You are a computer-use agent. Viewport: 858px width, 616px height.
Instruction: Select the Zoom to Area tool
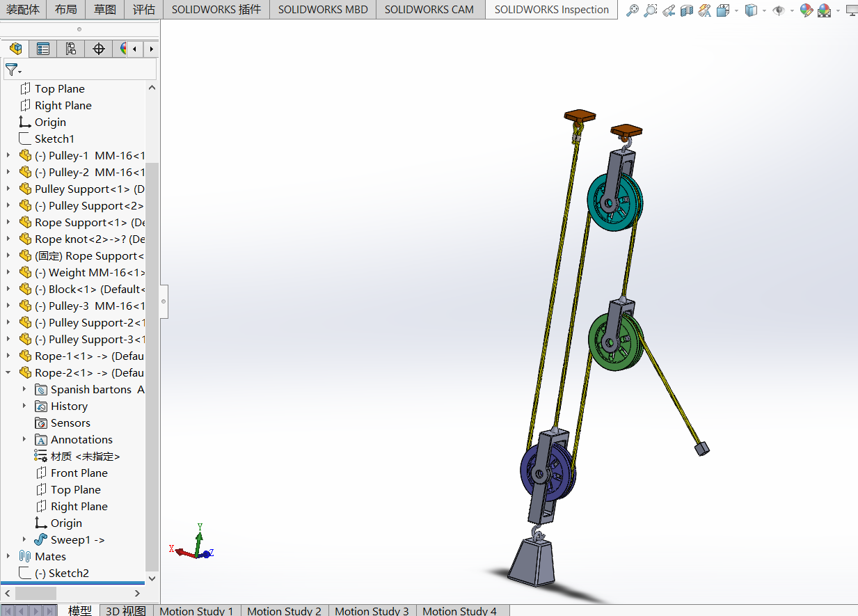point(650,10)
